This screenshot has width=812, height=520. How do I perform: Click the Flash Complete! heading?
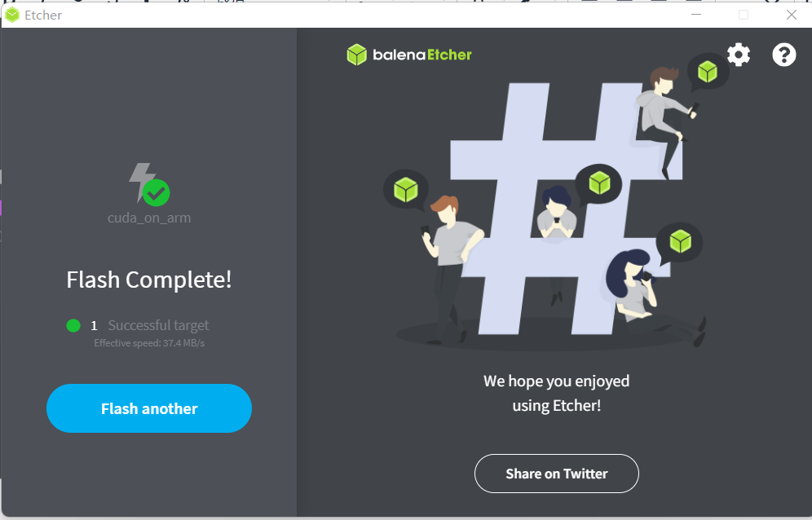pos(149,280)
